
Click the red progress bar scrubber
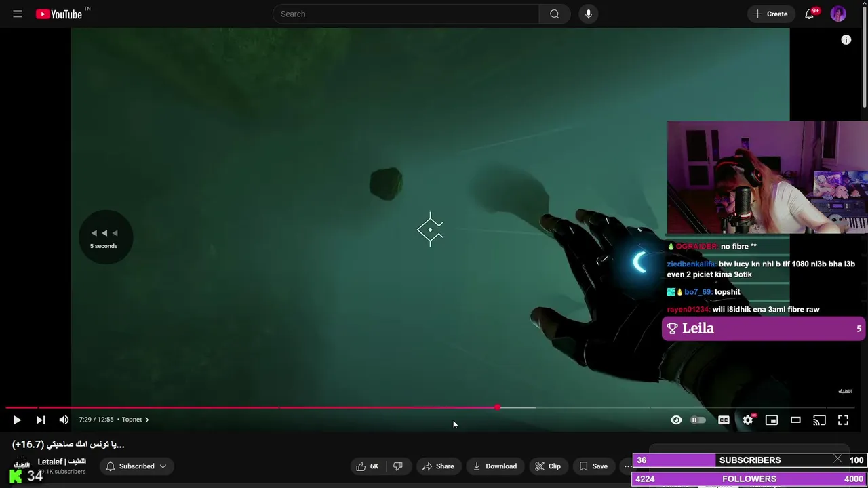click(x=498, y=407)
